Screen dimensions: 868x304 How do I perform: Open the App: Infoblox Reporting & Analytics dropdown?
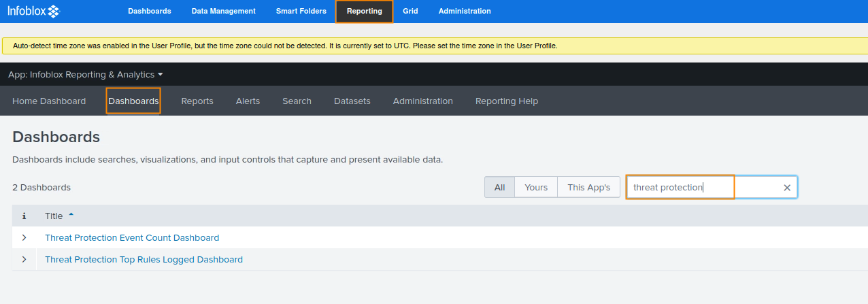pyautogui.click(x=86, y=74)
